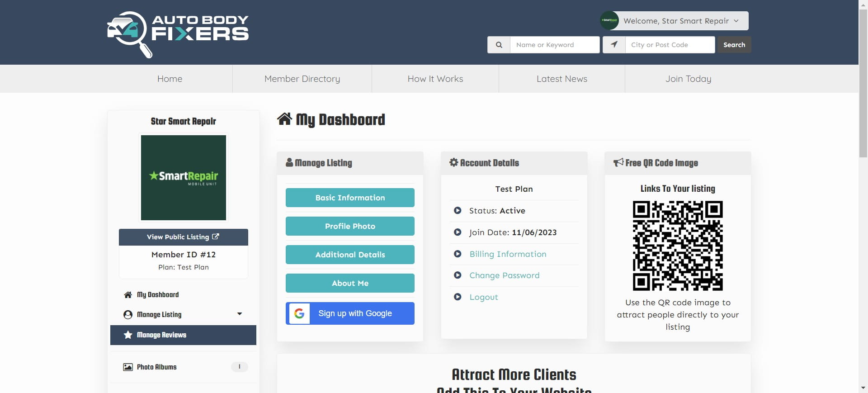This screenshot has width=868, height=393.
Task: Click the home icon beside My Dashboard sidebar
Action: pos(128,295)
